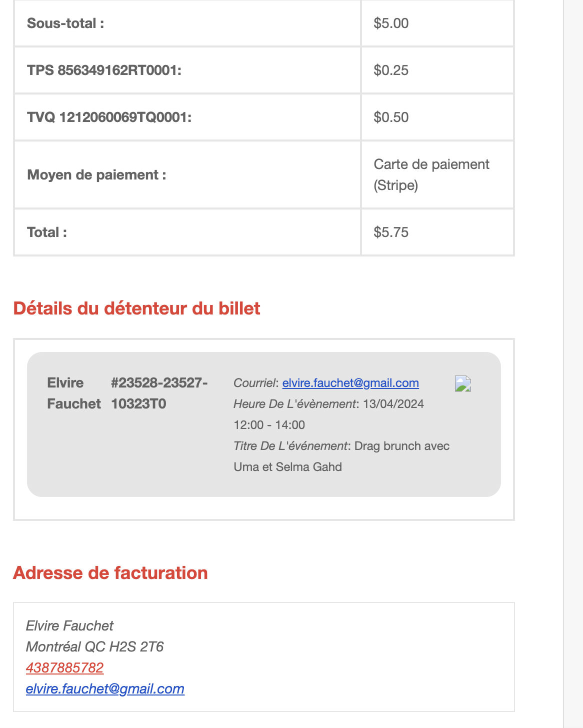Select the TPS 856349162RT0001 label
This screenshot has width=583, height=728.
click(104, 70)
